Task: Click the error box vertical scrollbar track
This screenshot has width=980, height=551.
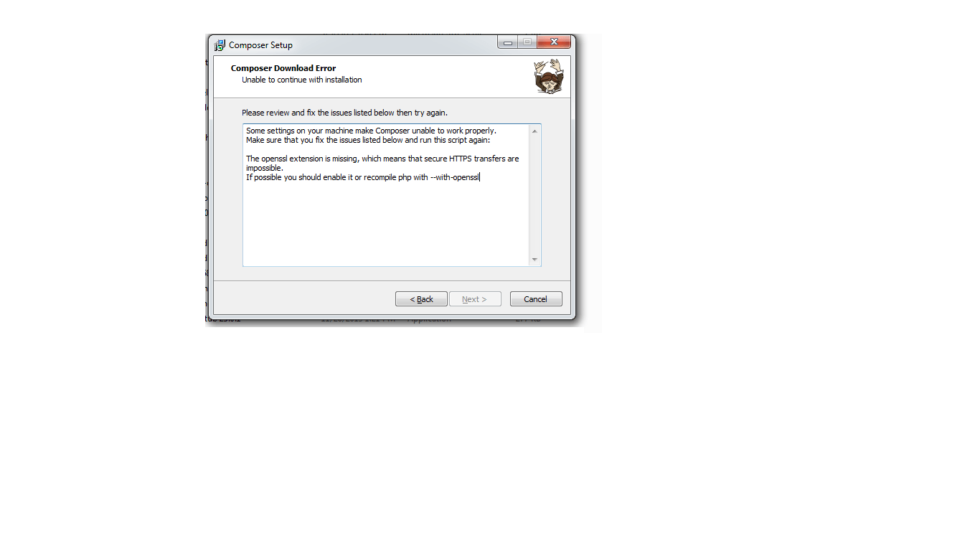Action: [x=534, y=195]
